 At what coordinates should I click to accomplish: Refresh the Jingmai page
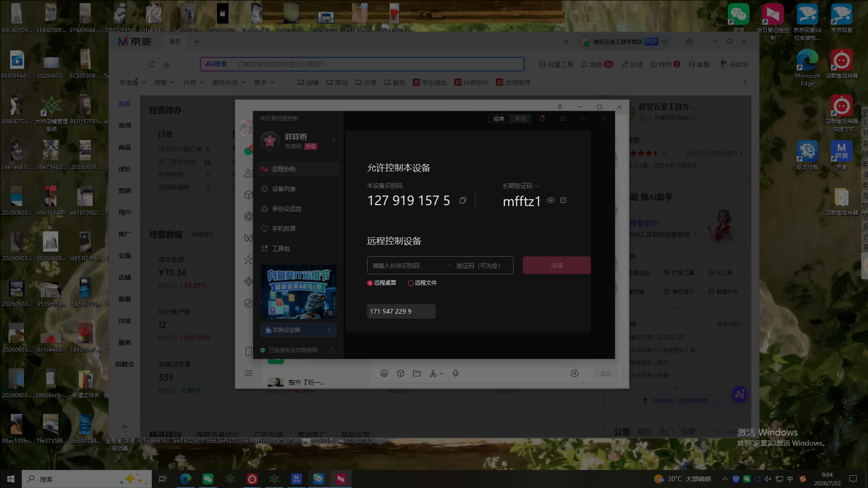point(152,64)
